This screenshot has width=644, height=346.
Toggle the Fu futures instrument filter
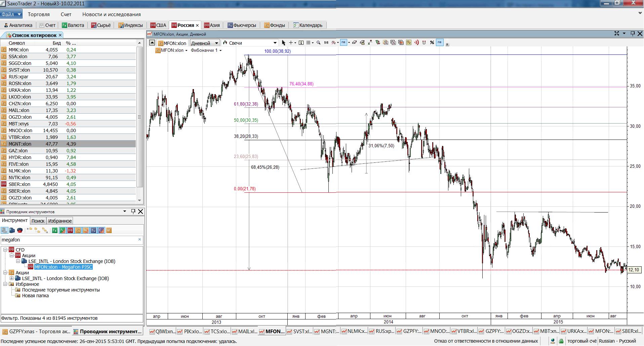[93, 230]
